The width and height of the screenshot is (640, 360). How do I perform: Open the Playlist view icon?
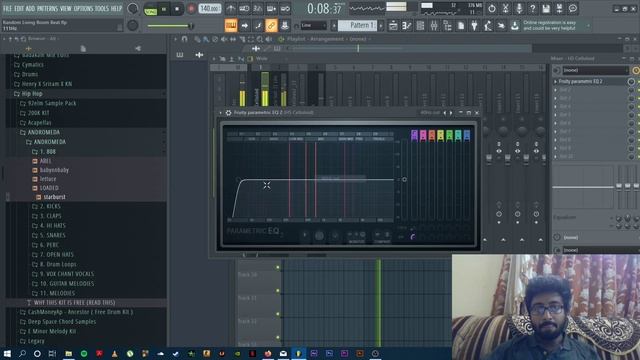(393, 26)
